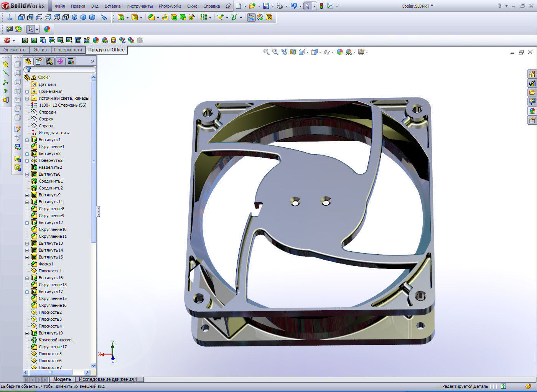
Task: Expand the Вытянуть8 feature node
Action: [x=27, y=175]
